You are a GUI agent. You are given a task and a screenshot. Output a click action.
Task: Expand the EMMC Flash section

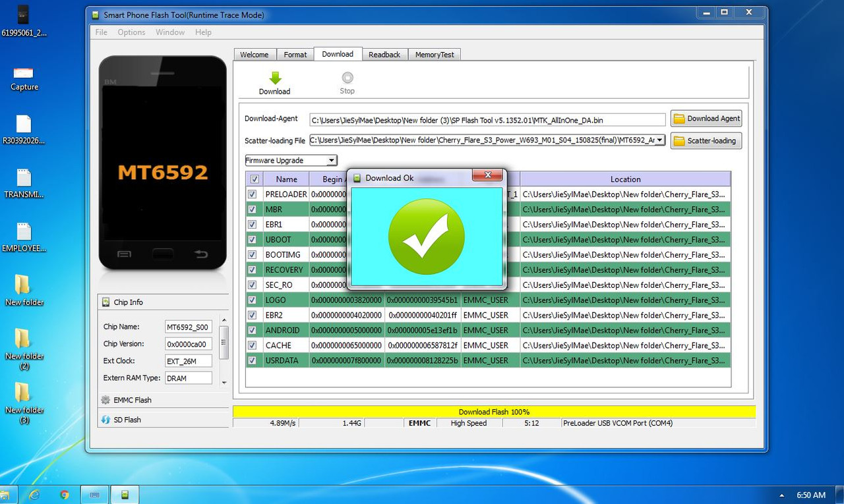click(x=163, y=400)
